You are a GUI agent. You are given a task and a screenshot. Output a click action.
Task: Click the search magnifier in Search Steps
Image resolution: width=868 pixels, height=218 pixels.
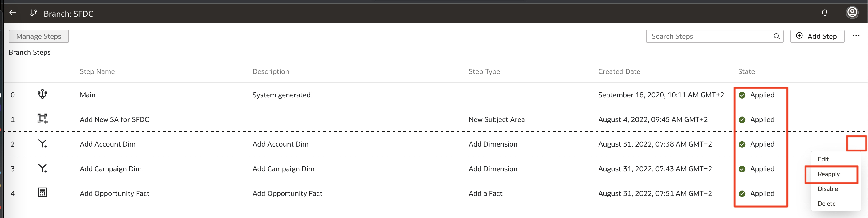pyautogui.click(x=777, y=36)
